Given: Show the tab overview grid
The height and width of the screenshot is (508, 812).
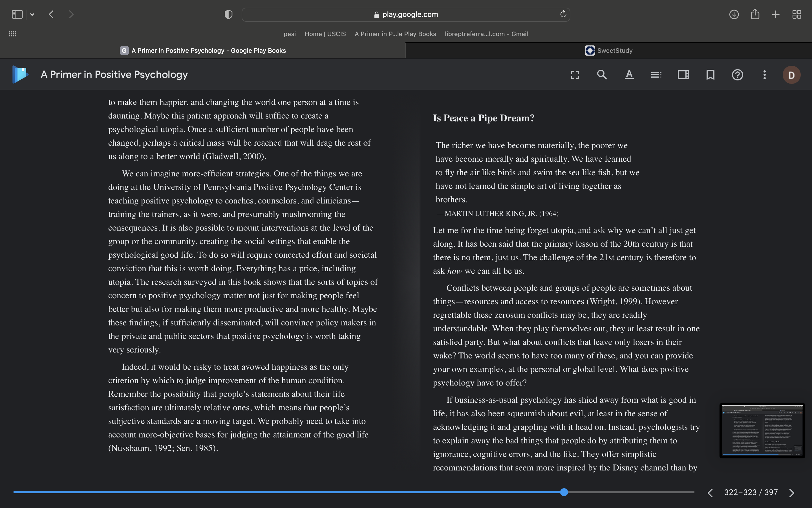Looking at the screenshot, I should (x=796, y=14).
